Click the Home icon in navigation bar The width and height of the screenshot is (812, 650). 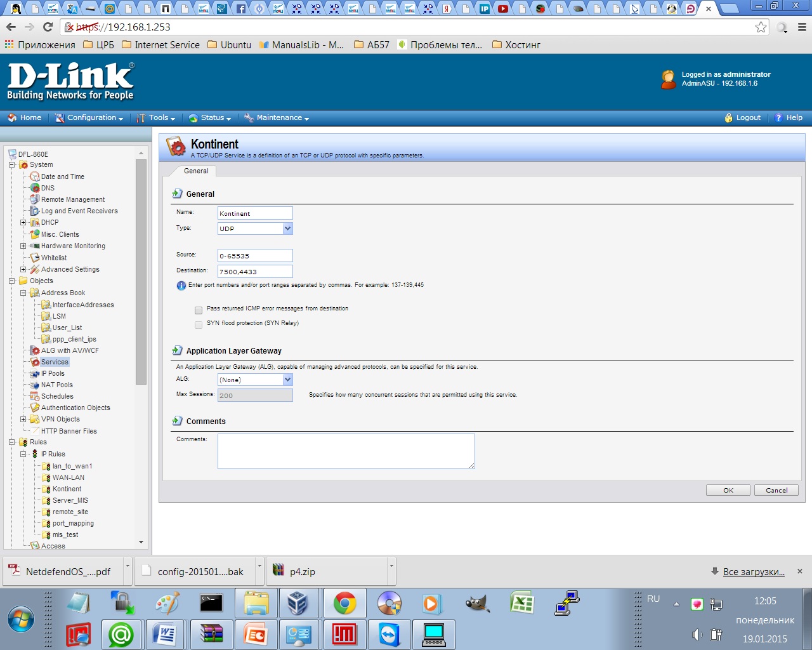pos(12,118)
